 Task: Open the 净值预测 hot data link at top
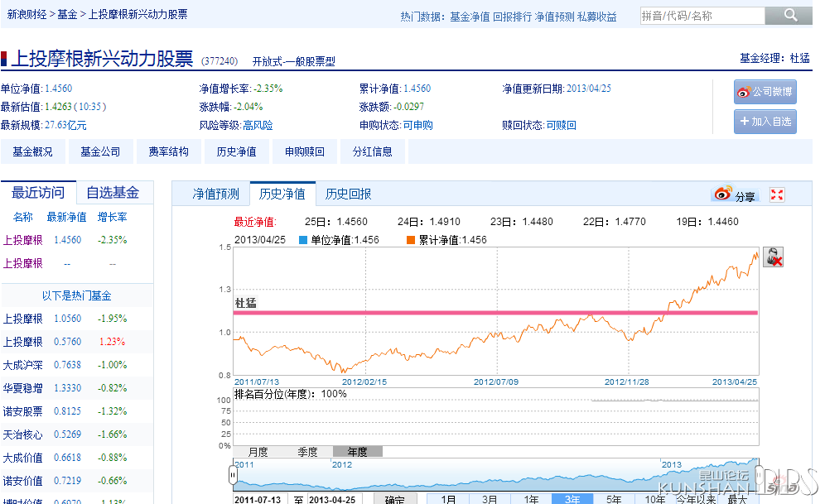click(555, 17)
